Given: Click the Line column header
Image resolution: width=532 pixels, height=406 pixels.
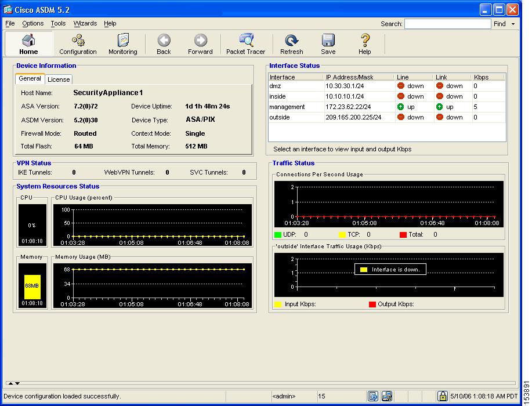Looking at the screenshot, I should pyautogui.click(x=415, y=77).
